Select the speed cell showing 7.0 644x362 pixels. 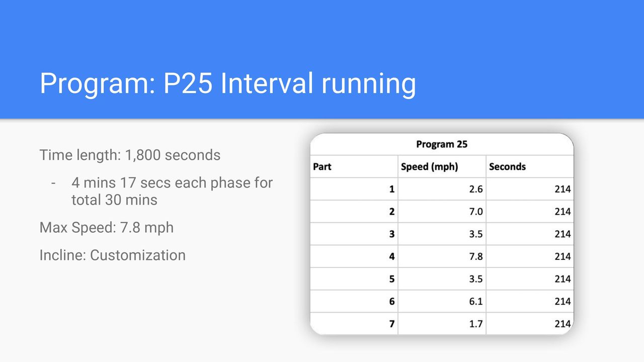tap(442, 212)
